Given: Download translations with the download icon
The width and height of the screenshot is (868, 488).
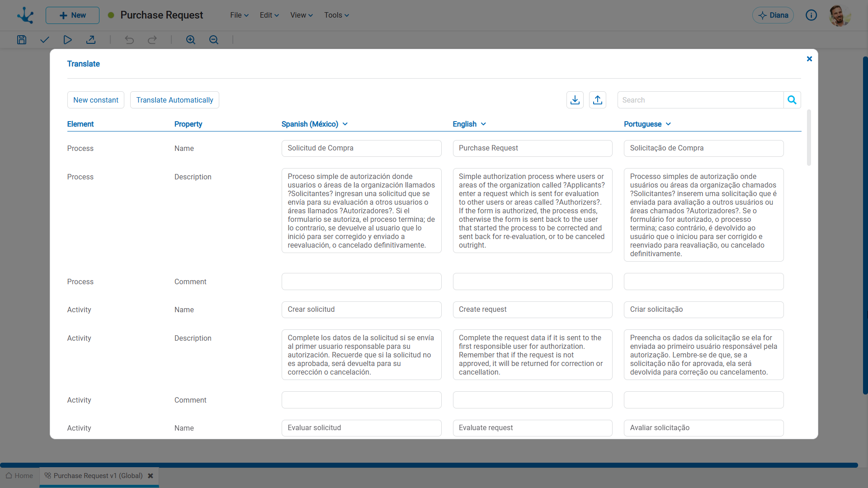Looking at the screenshot, I should (575, 100).
